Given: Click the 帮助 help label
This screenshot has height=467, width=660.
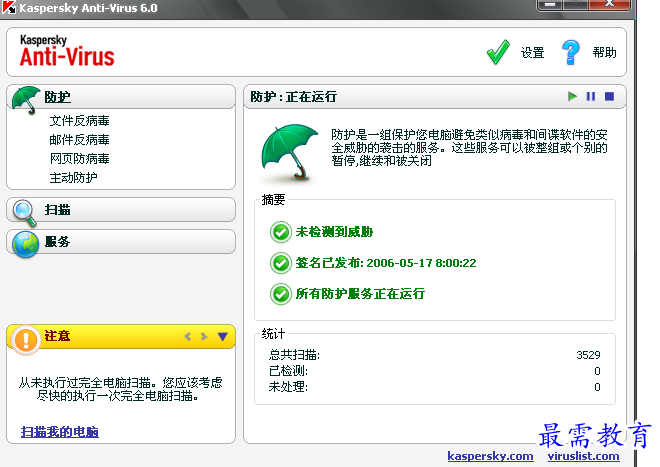Looking at the screenshot, I should (x=604, y=52).
